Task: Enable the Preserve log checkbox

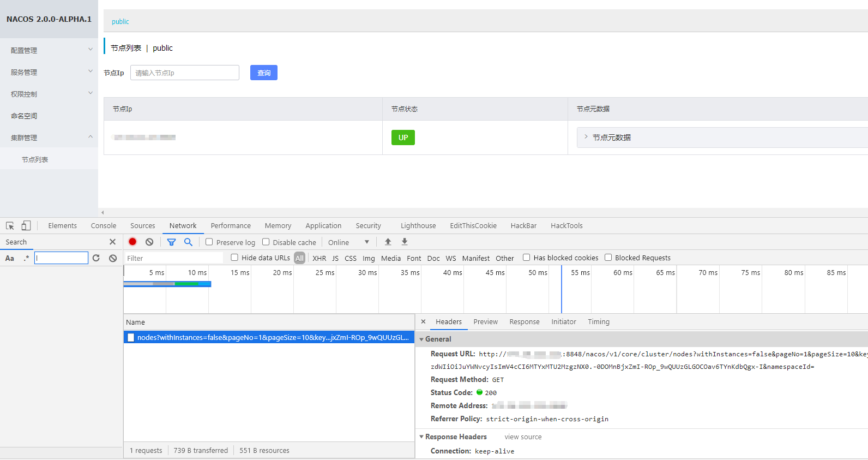Action: [x=209, y=242]
